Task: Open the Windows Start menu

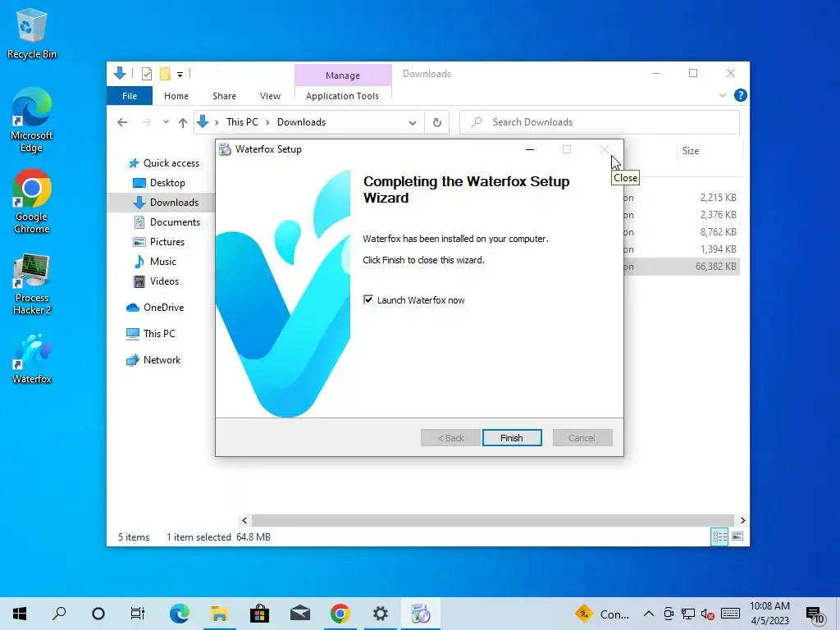Action: point(20,614)
